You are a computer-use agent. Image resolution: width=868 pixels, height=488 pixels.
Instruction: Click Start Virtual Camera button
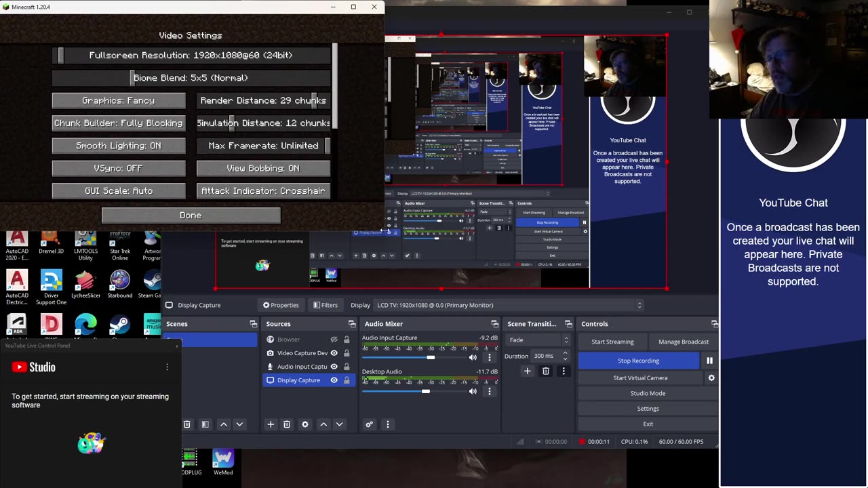[x=640, y=378]
